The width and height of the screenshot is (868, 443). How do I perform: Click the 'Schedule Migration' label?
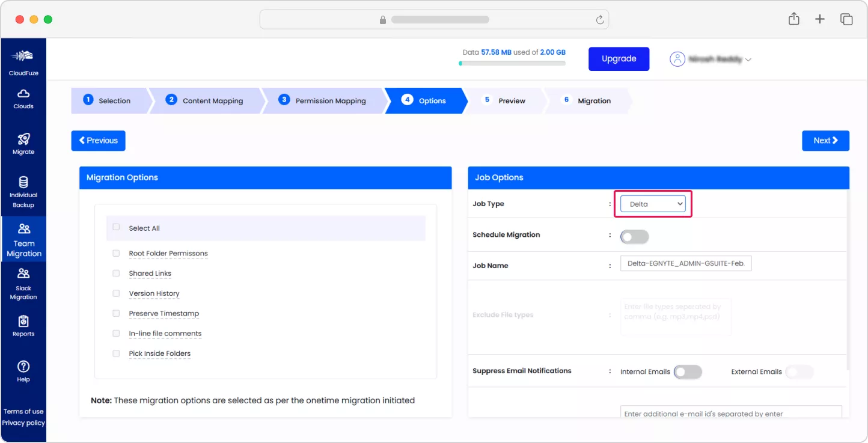coord(506,234)
